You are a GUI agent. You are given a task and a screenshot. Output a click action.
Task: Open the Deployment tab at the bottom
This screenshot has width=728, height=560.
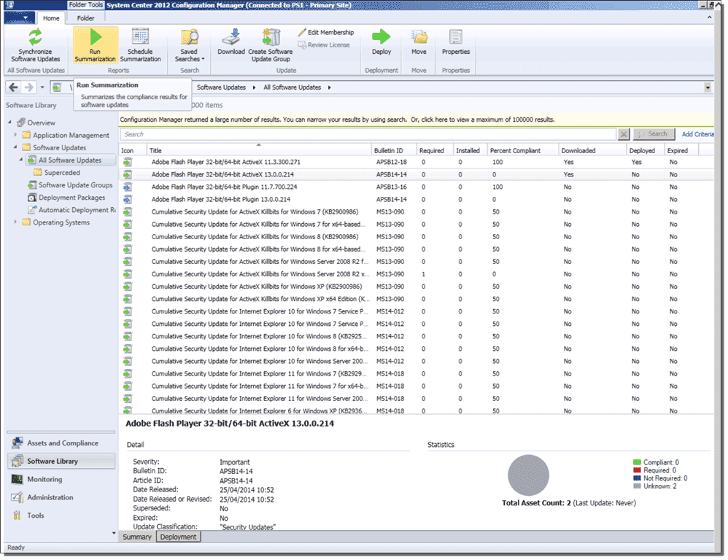tap(178, 536)
